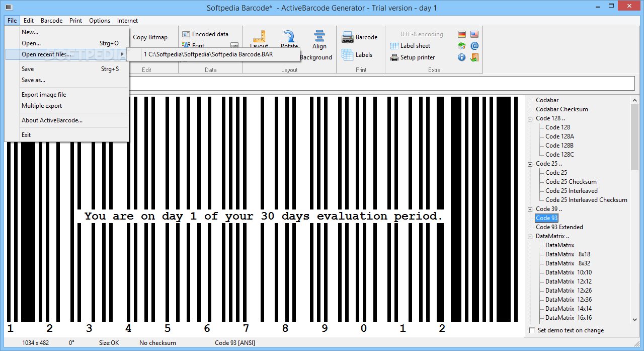Collapse the Code 25 .. tree node

pos(530,164)
